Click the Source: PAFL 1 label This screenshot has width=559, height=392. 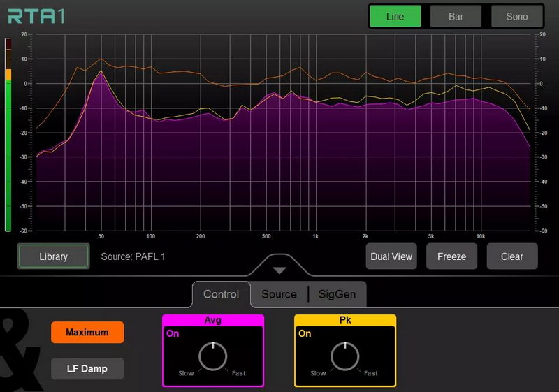tap(133, 256)
